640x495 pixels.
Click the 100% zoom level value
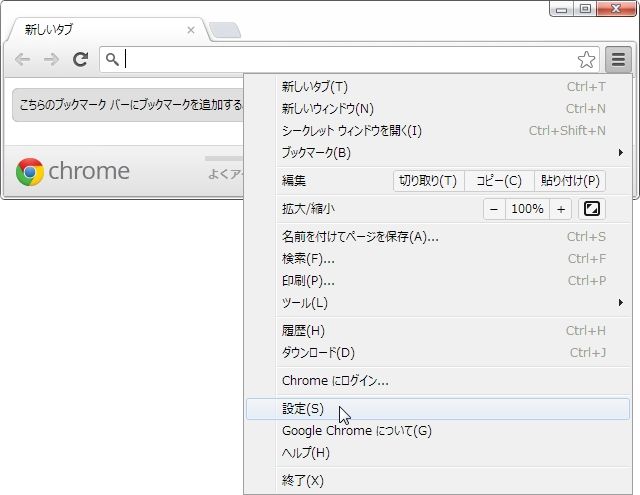coord(527,209)
